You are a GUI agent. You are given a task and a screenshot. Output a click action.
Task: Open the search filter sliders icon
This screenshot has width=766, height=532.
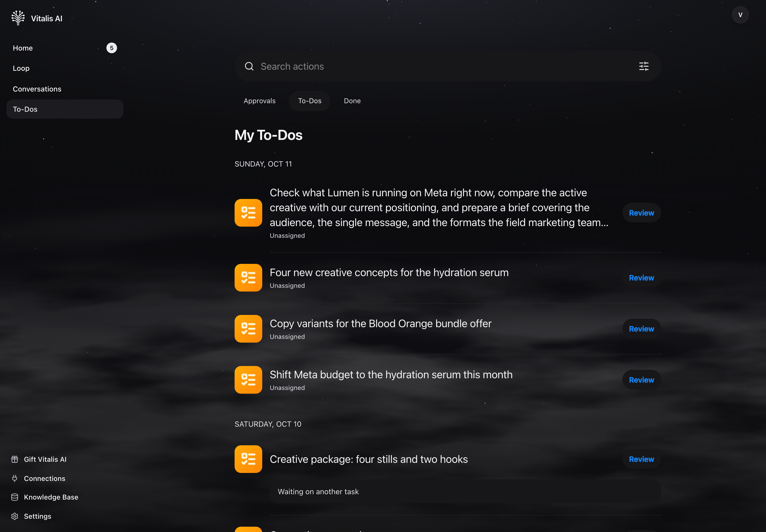[644, 66]
